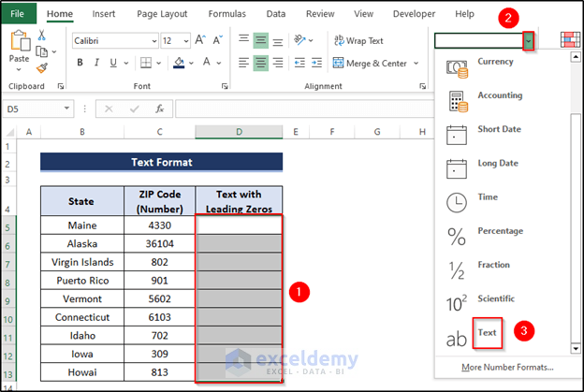Screen dimensions: 584x392
Task: Click the formula bar Enter checkmark
Action: coord(134,109)
